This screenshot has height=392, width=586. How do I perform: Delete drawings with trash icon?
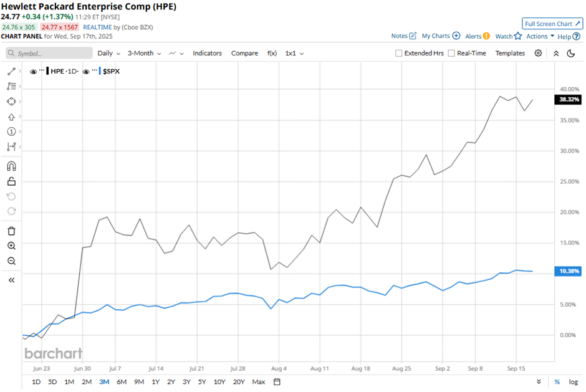click(11, 231)
